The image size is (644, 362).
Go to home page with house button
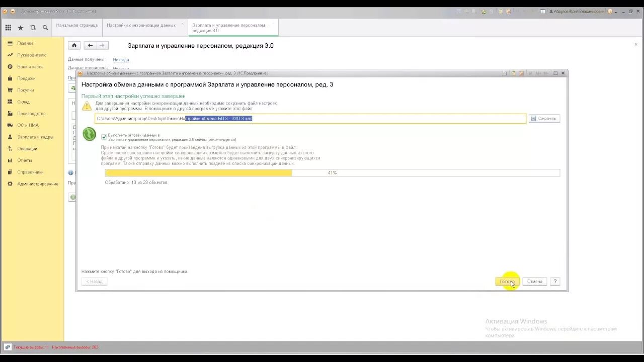pyautogui.click(x=74, y=45)
